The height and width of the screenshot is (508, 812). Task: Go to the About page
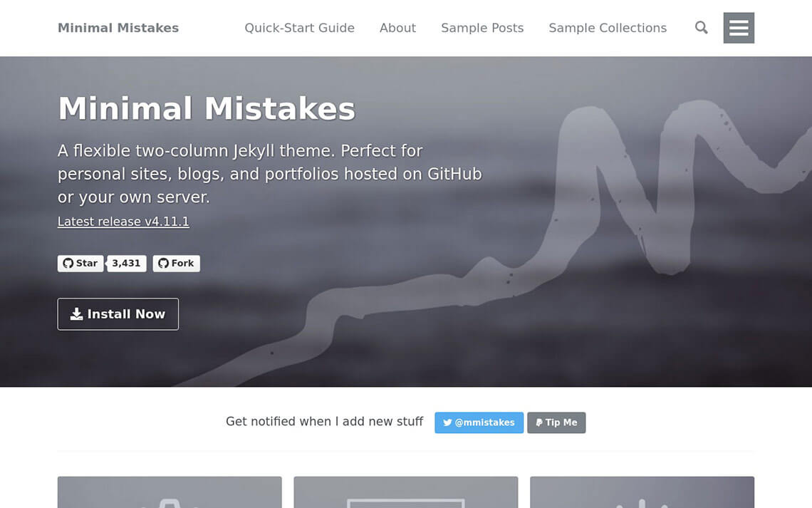point(397,28)
